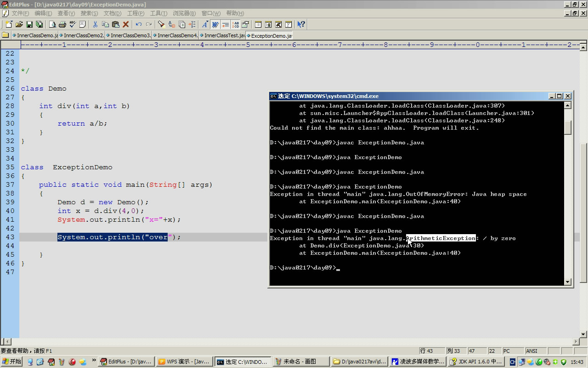Click the help pointer question-mark icon
Viewport: 588px width, 368px height.
(301, 24)
